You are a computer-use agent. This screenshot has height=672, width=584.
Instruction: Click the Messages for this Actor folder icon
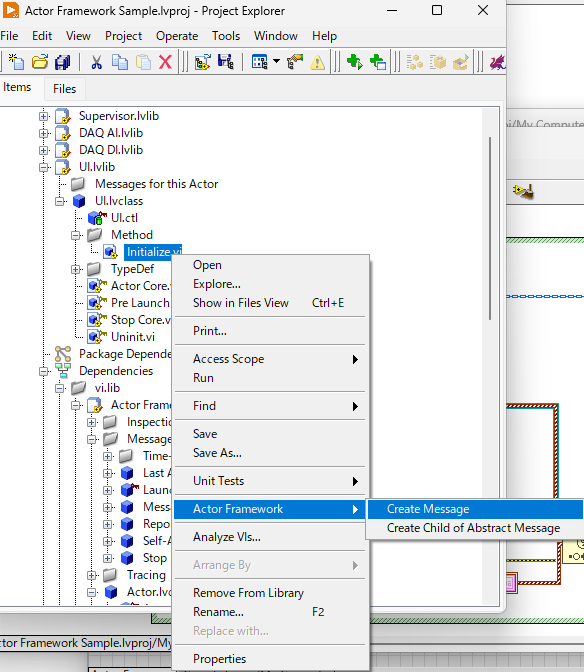pyautogui.click(x=78, y=184)
